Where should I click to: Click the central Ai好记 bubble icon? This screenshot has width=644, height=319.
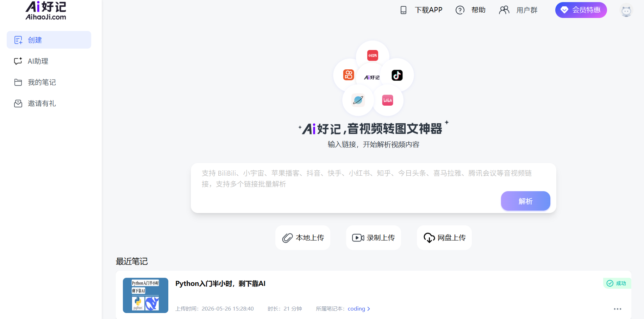click(x=372, y=77)
